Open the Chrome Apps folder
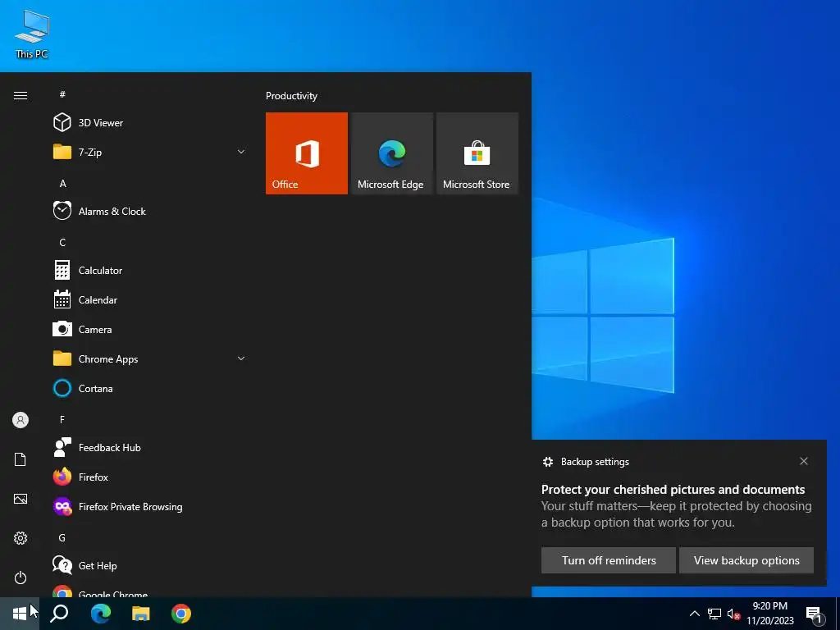Screen dimensions: 840x630 [150, 359]
